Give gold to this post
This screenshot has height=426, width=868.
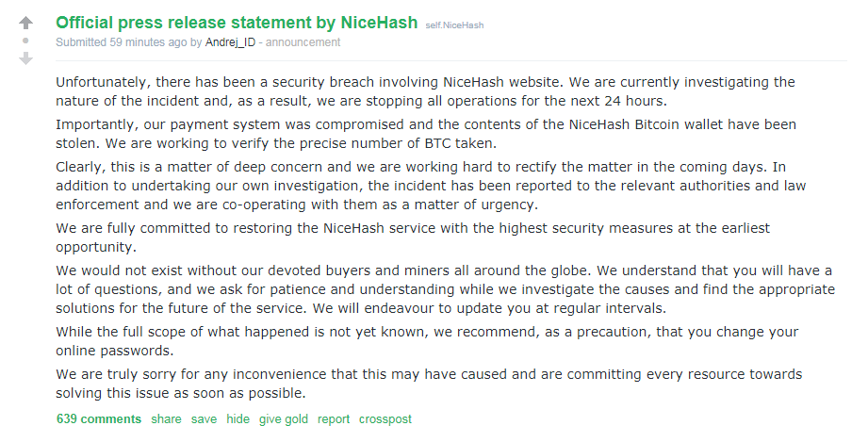[x=284, y=419]
